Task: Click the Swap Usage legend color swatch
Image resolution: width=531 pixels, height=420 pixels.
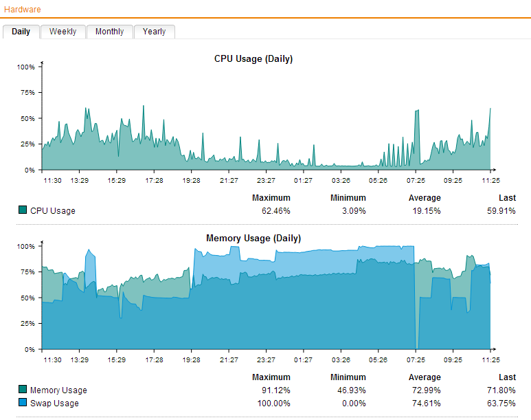Action: tap(23, 403)
